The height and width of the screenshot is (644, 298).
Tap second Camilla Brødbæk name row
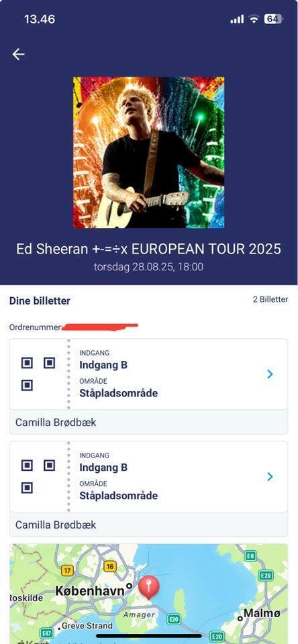149,525
